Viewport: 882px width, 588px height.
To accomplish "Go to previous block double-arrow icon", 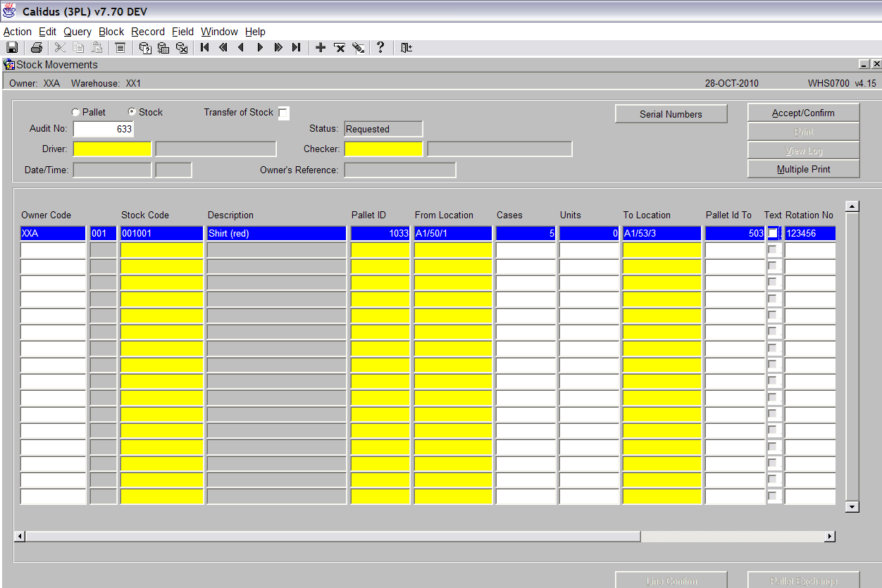I will (223, 47).
